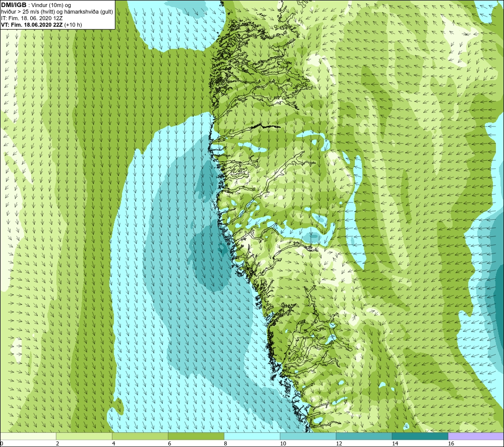This screenshot has height=447, width=504.
Task: Click the 'IT: Fim. 18. 06. 2020 12Z' line
Action: [32, 18]
